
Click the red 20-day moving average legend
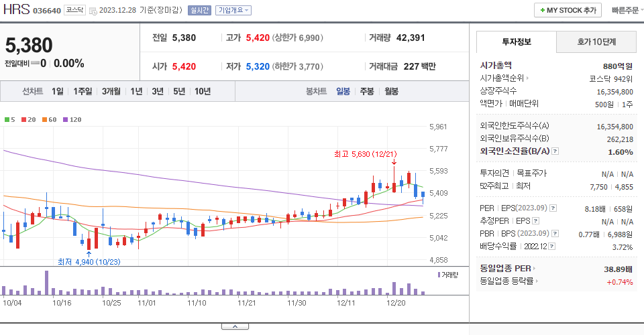[29, 120]
